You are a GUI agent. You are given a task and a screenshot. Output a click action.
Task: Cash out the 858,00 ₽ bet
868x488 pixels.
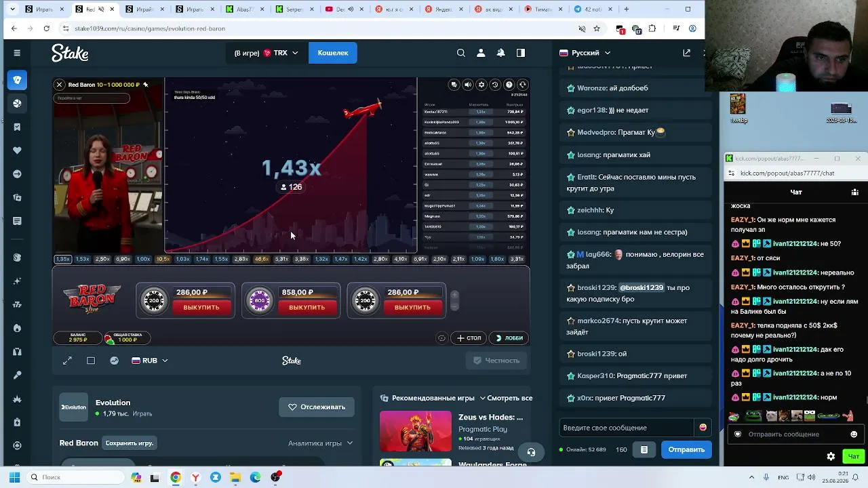click(307, 308)
